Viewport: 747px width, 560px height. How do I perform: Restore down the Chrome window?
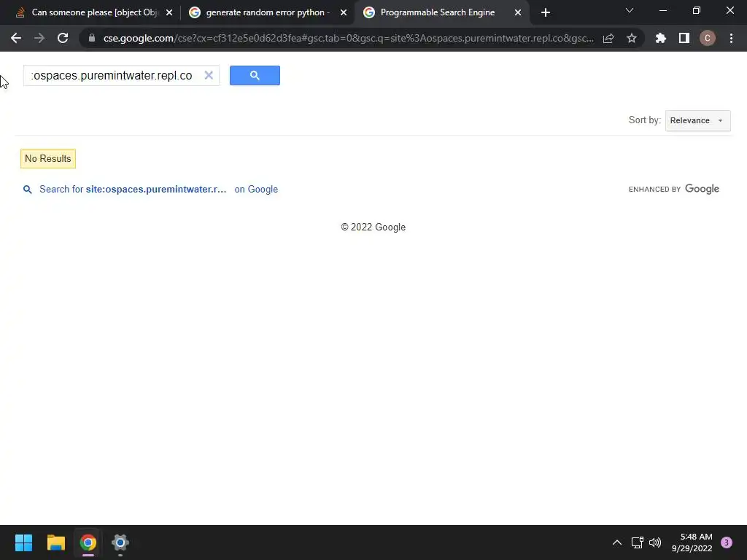[697, 10]
